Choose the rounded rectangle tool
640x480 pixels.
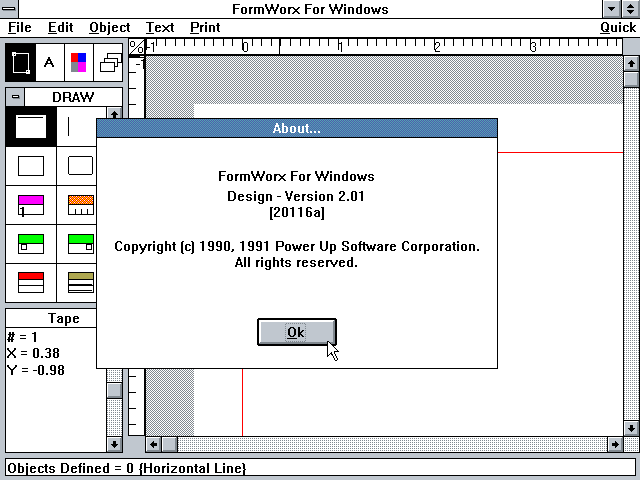click(x=77, y=166)
